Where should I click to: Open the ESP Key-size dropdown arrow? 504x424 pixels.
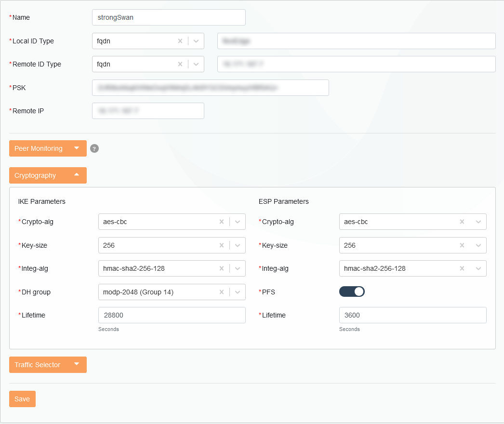pyautogui.click(x=478, y=245)
